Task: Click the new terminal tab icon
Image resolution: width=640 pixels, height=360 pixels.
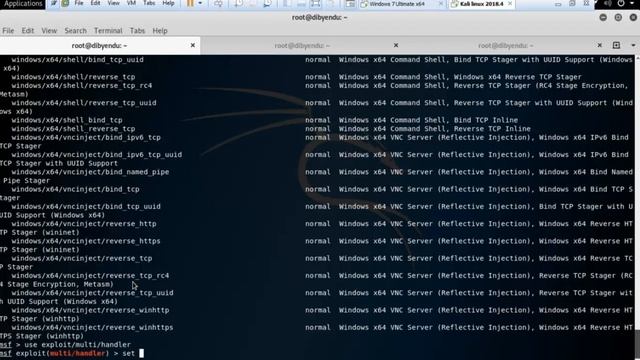Action: tap(616, 45)
